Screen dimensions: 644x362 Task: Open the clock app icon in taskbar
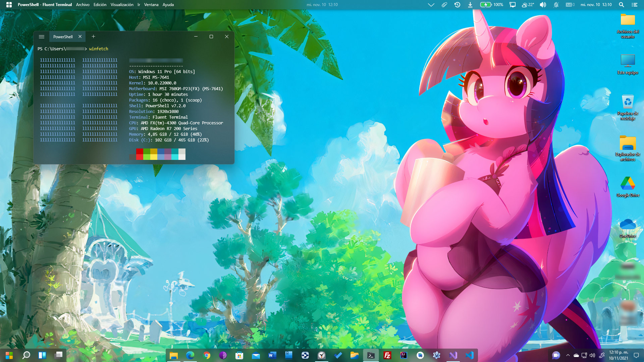321,355
